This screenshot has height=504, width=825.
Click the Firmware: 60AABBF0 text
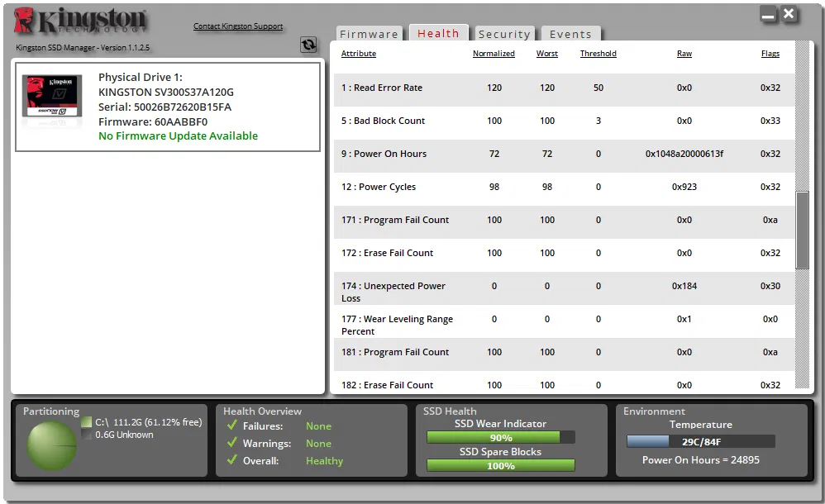[153, 121]
